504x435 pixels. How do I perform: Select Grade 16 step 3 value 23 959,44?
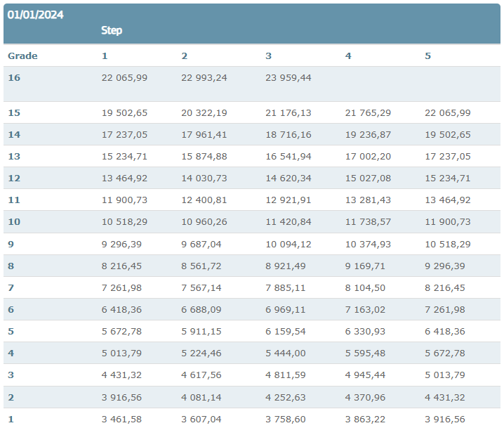pos(288,77)
